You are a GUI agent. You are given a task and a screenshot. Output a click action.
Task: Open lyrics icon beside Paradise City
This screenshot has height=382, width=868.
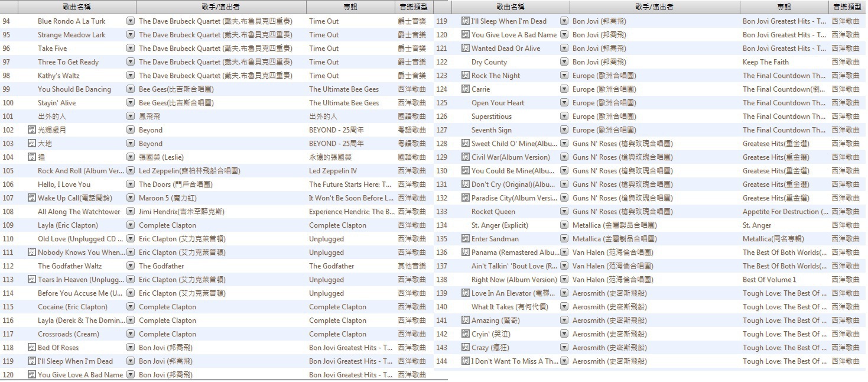point(466,198)
